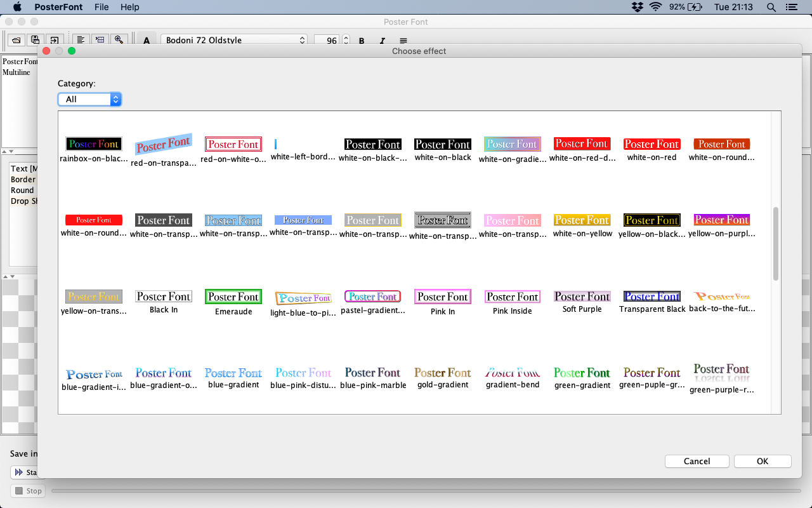This screenshot has height=508, width=812.
Task: Choose the white-on-gradient effect thumbnail
Action: tap(513, 144)
